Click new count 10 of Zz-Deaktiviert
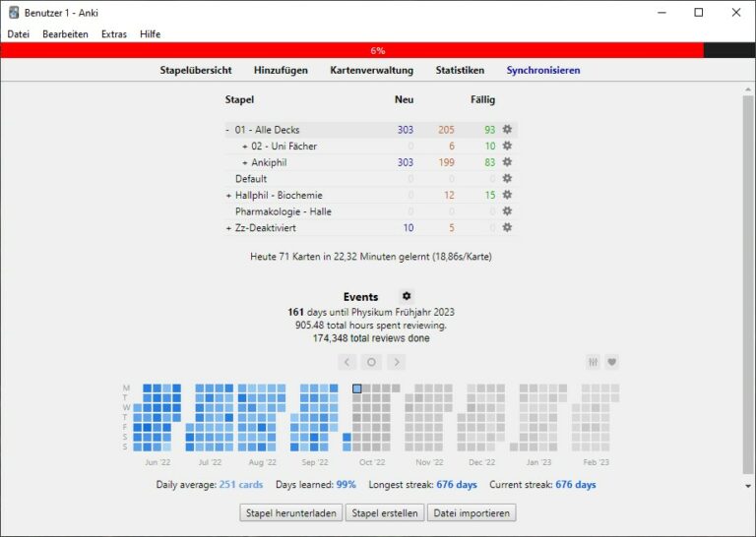The width and height of the screenshot is (756, 537). [x=409, y=228]
